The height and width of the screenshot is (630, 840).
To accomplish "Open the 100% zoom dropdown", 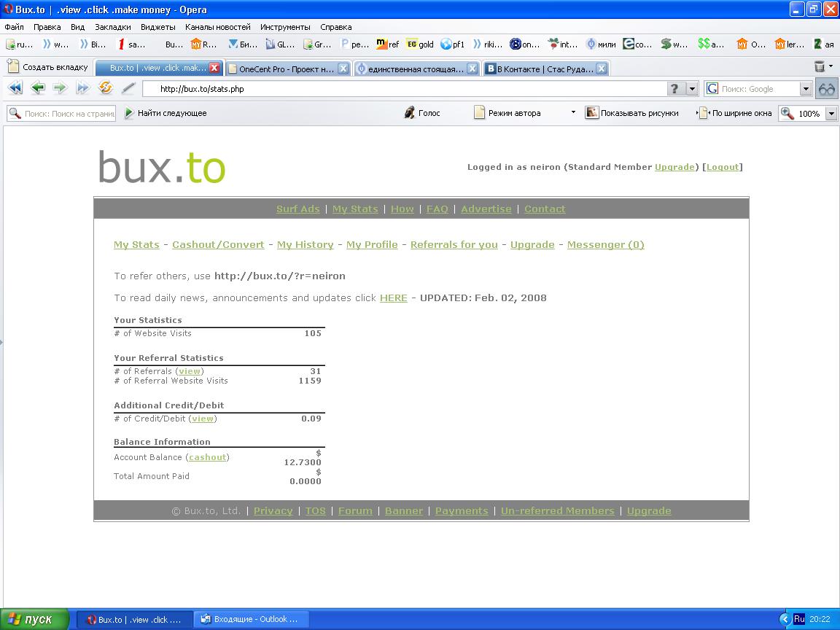I will [x=831, y=114].
